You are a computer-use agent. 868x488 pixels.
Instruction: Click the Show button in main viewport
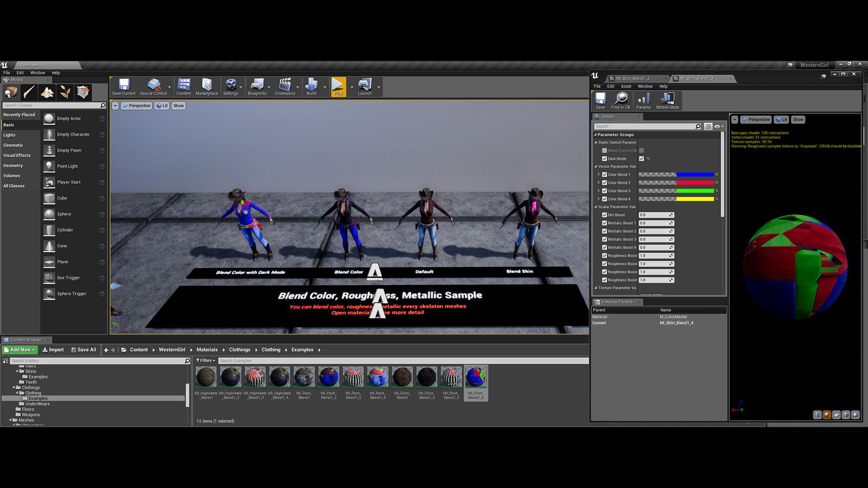pos(178,106)
